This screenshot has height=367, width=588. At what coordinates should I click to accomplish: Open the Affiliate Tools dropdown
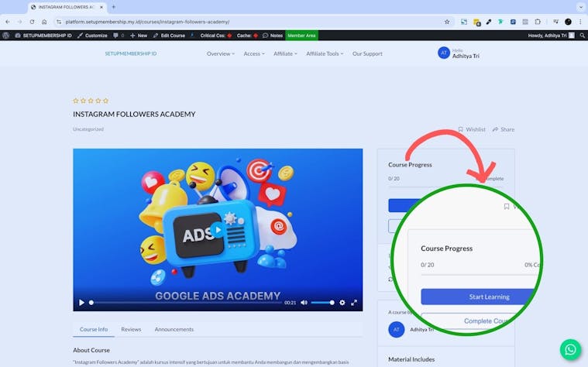[325, 53]
